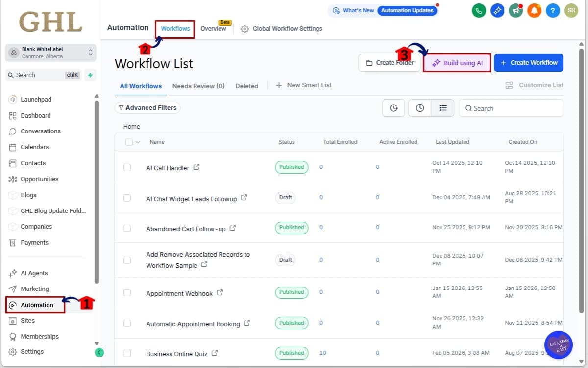Viewport: 588px width, 368px height.
Task: Click the Global Workflow Settings gear icon
Action: pyautogui.click(x=245, y=28)
